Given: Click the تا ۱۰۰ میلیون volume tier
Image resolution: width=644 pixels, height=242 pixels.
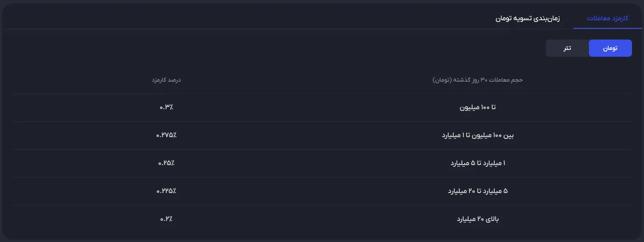Looking at the screenshot, I should click(478, 107).
